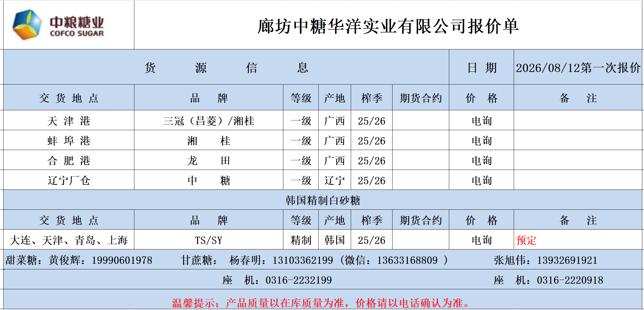
Task: Select the TS/SY brand cell
Action: pyautogui.click(x=209, y=240)
